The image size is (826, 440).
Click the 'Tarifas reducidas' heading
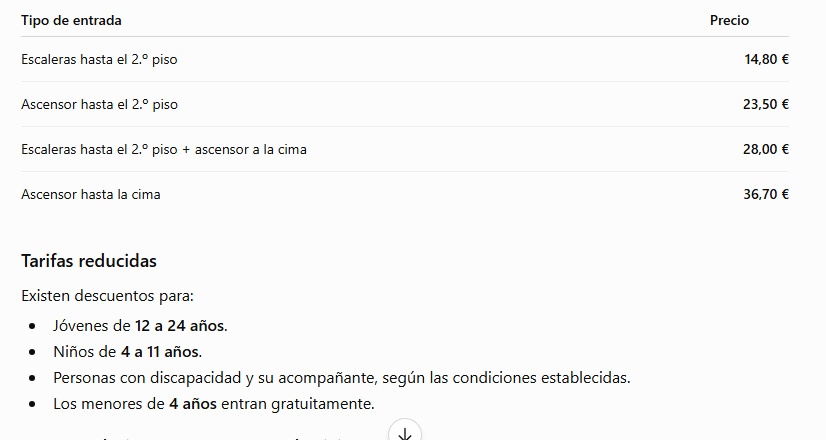89,261
